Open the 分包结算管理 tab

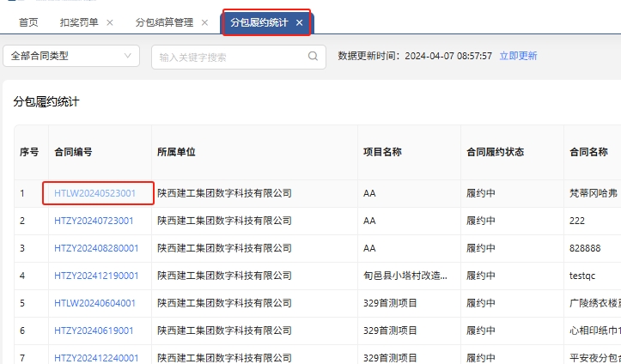pos(165,23)
